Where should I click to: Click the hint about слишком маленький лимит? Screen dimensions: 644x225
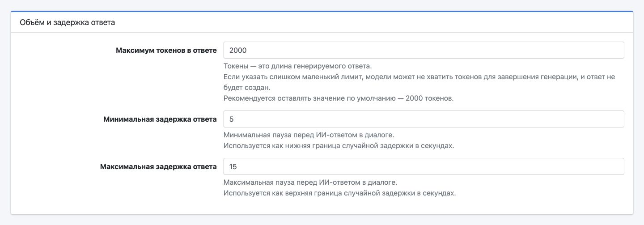click(419, 82)
